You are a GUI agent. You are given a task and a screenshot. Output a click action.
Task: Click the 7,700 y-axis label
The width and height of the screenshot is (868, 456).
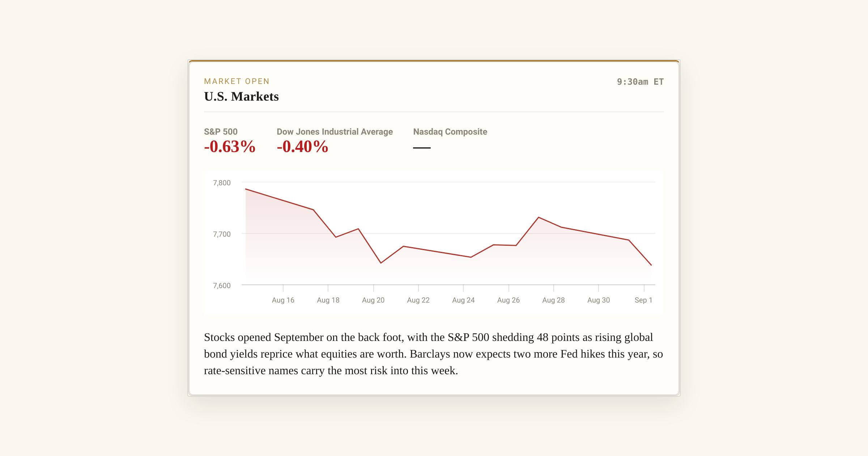222,234
